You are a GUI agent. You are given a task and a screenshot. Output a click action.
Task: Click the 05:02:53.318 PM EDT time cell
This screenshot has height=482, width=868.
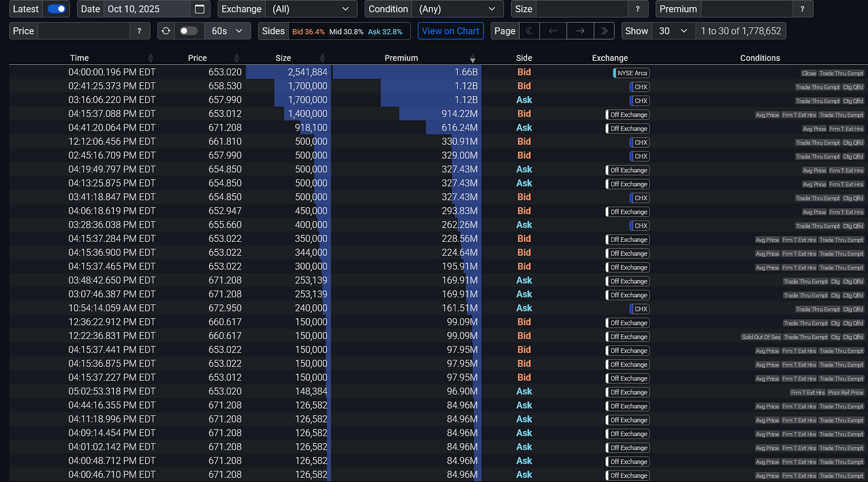pos(112,391)
